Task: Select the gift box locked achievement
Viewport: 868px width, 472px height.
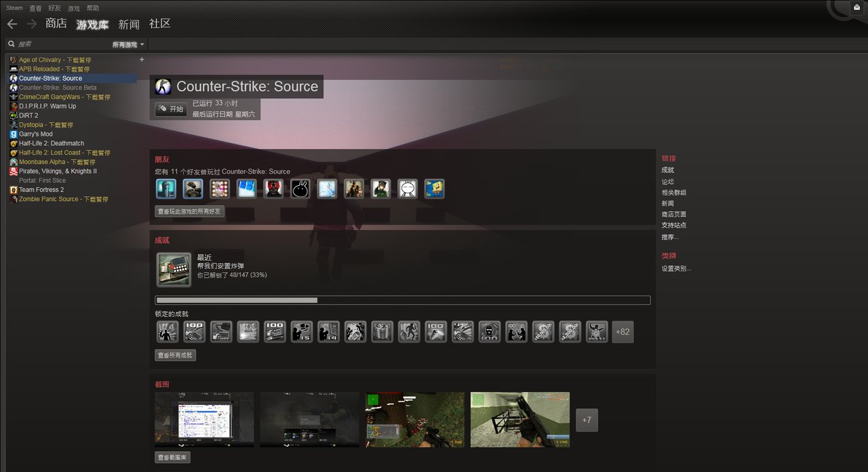Action: point(382,332)
